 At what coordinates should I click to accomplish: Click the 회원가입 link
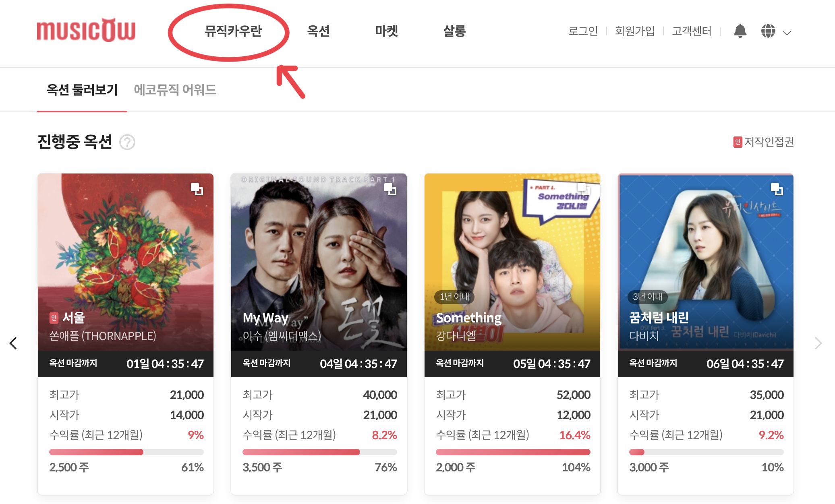click(x=635, y=31)
